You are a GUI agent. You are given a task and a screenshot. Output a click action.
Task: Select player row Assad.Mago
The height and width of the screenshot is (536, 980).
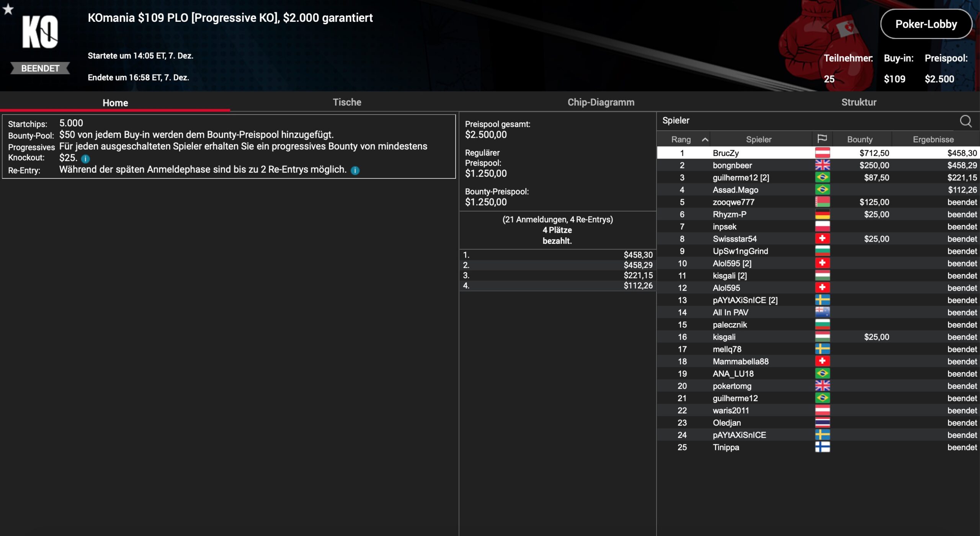coord(735,190)
